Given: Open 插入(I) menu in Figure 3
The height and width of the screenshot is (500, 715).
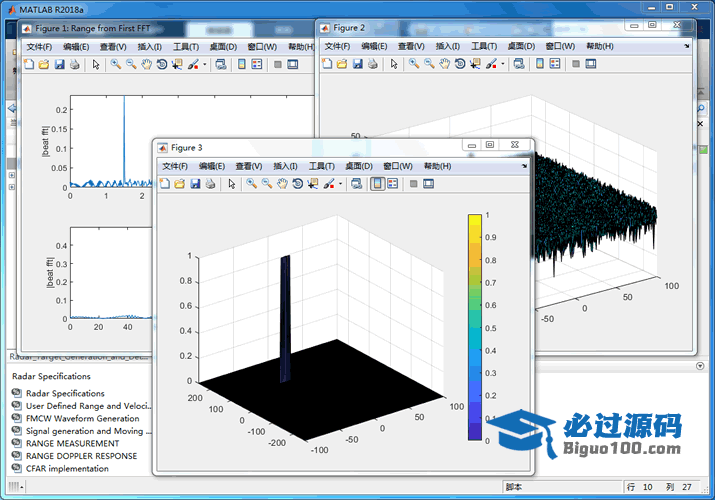Looking at the screenshot, I should tap(285, 166).
